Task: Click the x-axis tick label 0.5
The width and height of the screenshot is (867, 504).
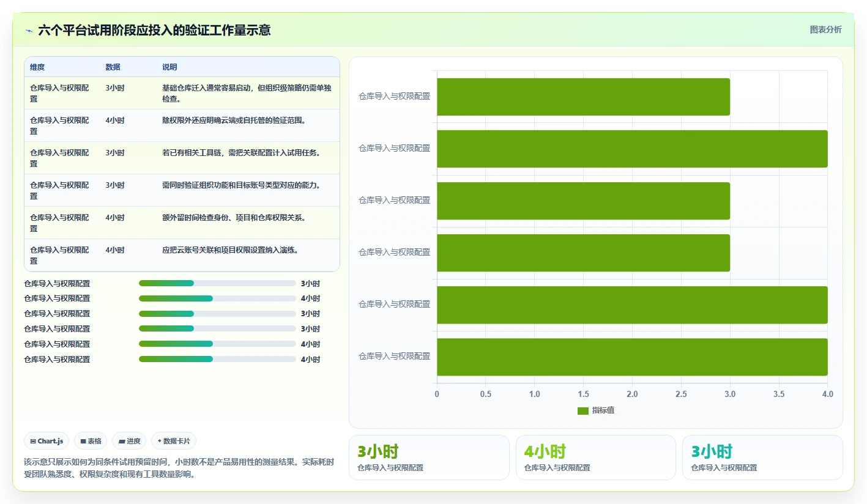Action: 486,395
